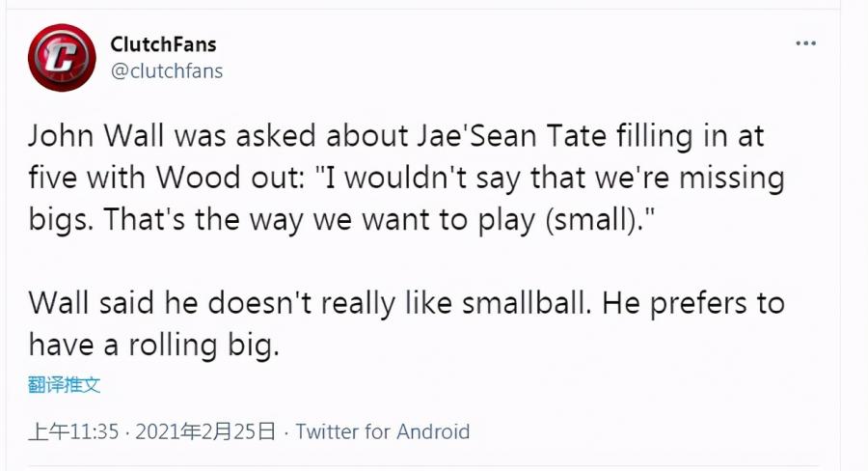Click the 翻译推文 translate tweet link
The image size is (868, 471).
coord(65,384)
